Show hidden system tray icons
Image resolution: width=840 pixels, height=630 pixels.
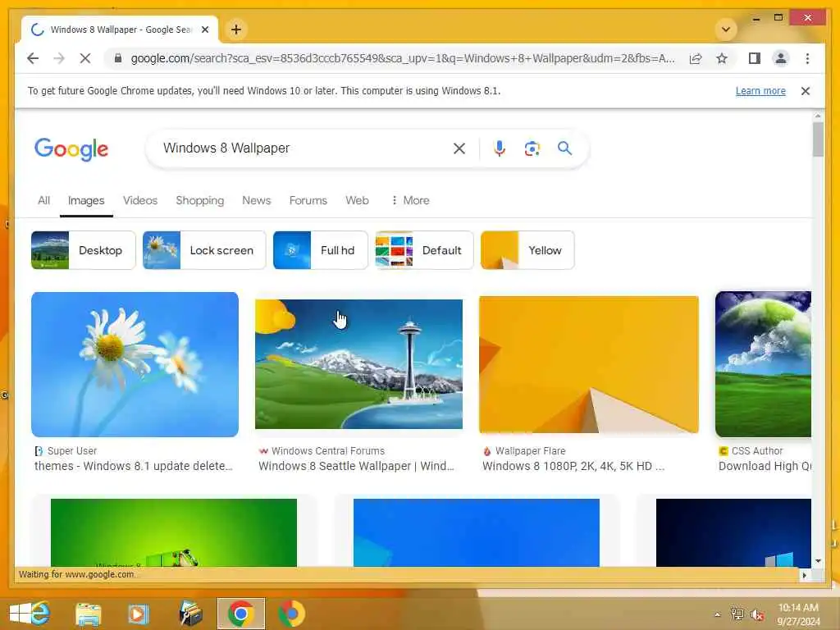click(717, 614)
